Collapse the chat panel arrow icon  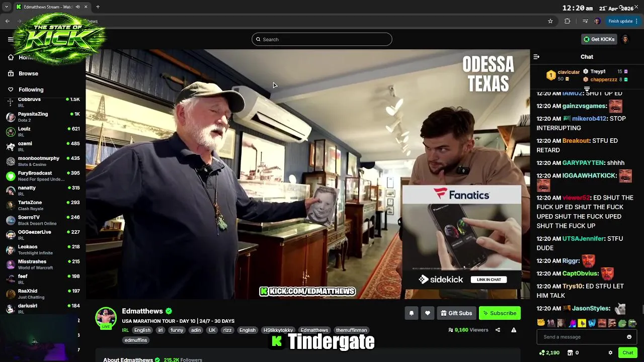[x=536, y=57]
